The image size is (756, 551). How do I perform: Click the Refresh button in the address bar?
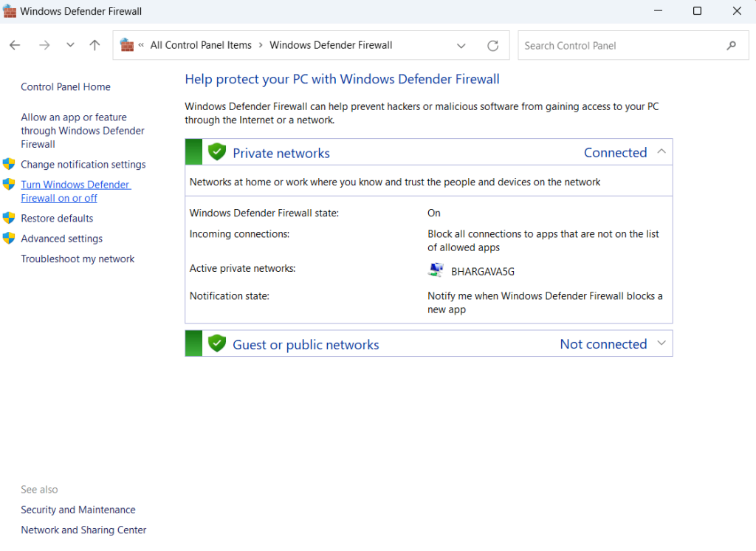[x=492, y=45]
